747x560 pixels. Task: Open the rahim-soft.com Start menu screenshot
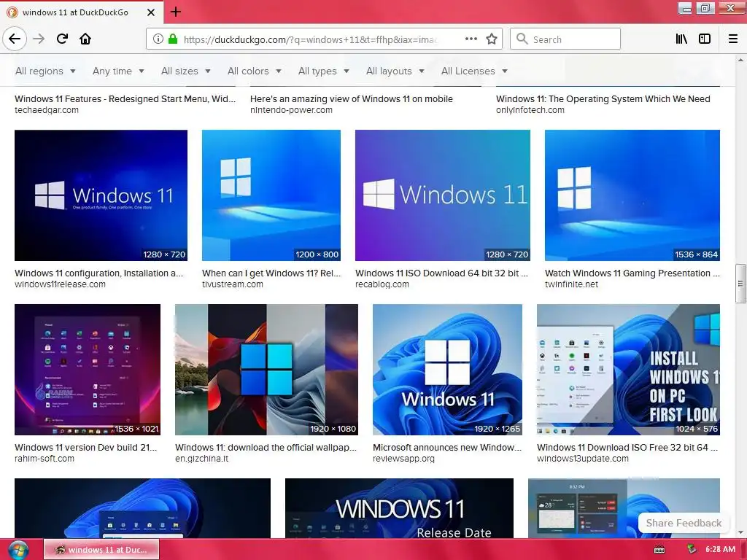click(88, 370)
